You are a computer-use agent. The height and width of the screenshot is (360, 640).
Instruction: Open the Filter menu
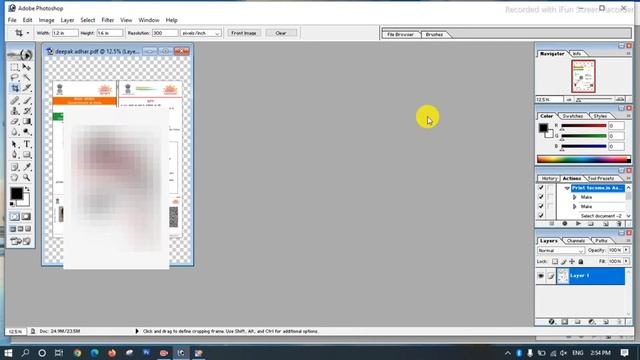tap(108, 20)
